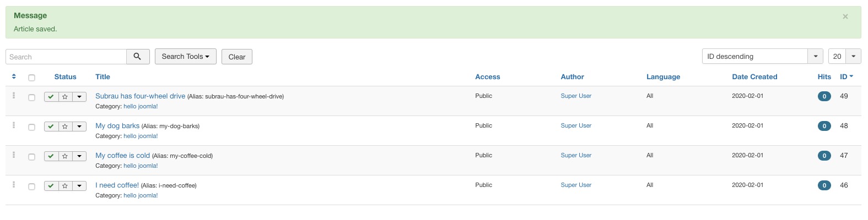This screenshot has width=868, height=220.
Task: Click published checkmark for My coffee is cold
Action: click(51, 156)
